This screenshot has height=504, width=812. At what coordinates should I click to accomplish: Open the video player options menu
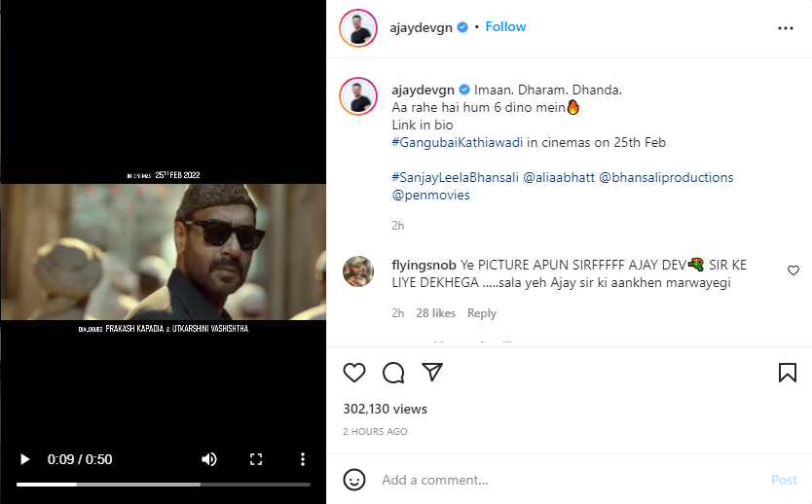(x=303, y=459)
